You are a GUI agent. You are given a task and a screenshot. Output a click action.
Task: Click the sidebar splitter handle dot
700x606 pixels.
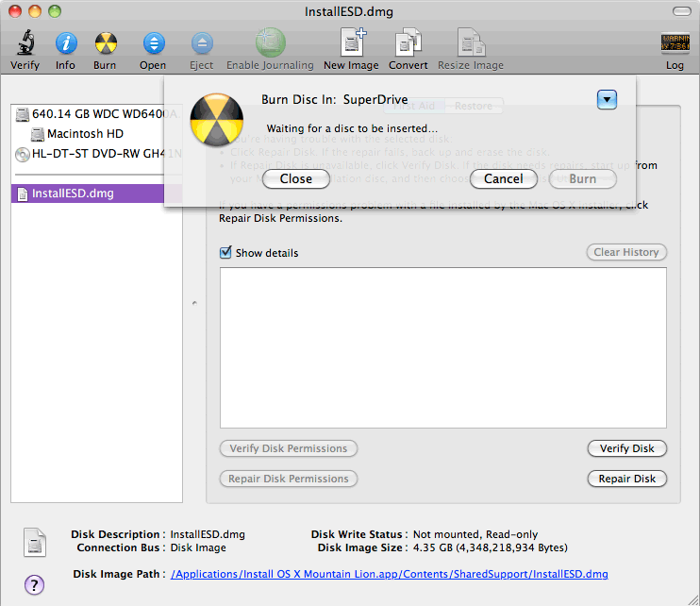194,303
